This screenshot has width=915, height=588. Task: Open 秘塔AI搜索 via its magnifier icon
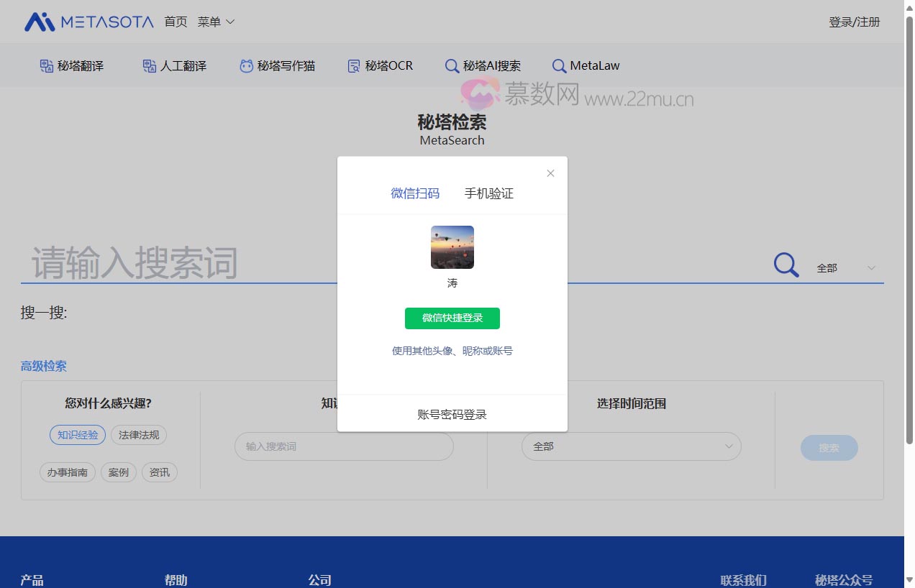pos(452,65)
